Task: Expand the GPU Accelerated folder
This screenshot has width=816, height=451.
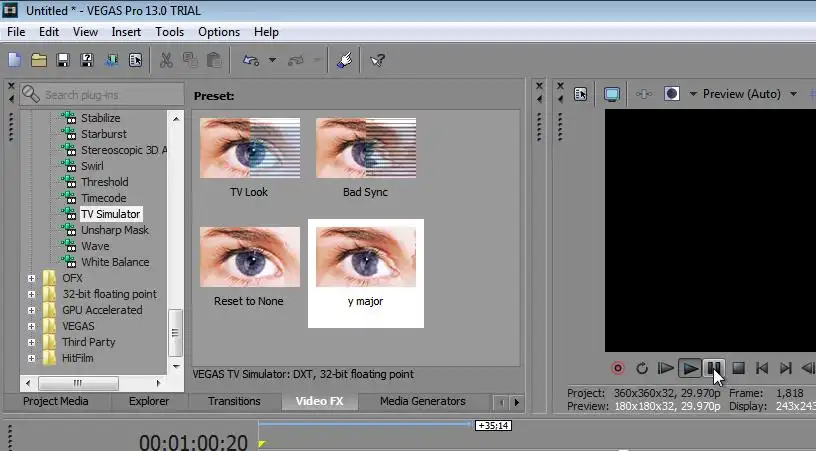Action: (32, 311)
